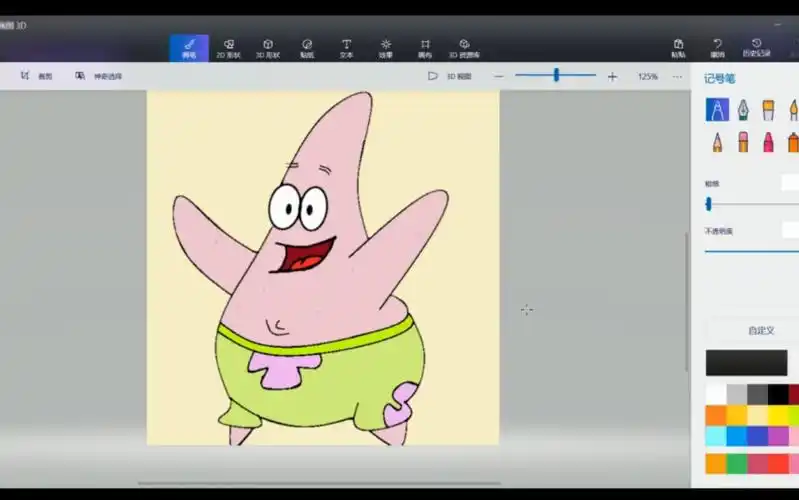This screenshot has height=500, width=799.
Task: Expand the three-dot more options menu
Action: tap(676, 76)
